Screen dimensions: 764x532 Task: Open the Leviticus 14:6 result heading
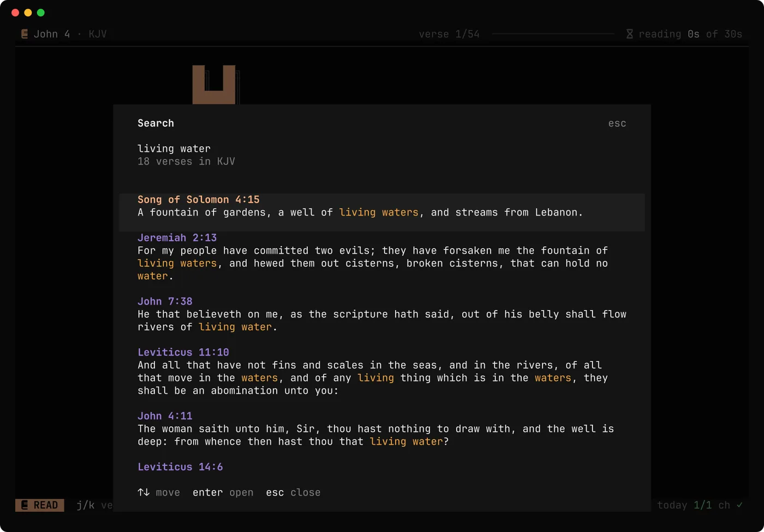pyautogui.click(x=180, y=467)
